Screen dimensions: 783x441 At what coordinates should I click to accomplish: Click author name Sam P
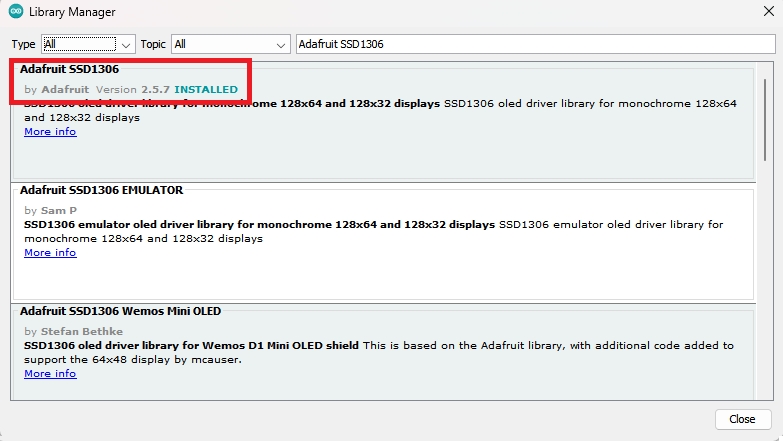click(59, 211)
